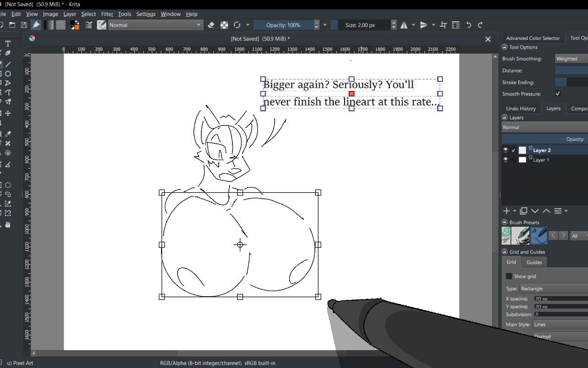The image size is (588, 368).
Task: Open the Filter menu
Action: coord(107,14)
